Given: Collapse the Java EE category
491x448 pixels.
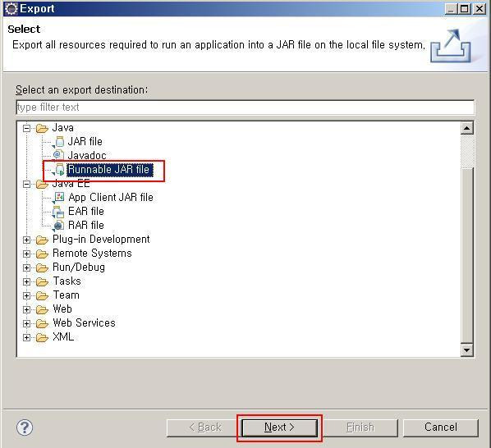Looking at the screenshot, I should 27,184.
